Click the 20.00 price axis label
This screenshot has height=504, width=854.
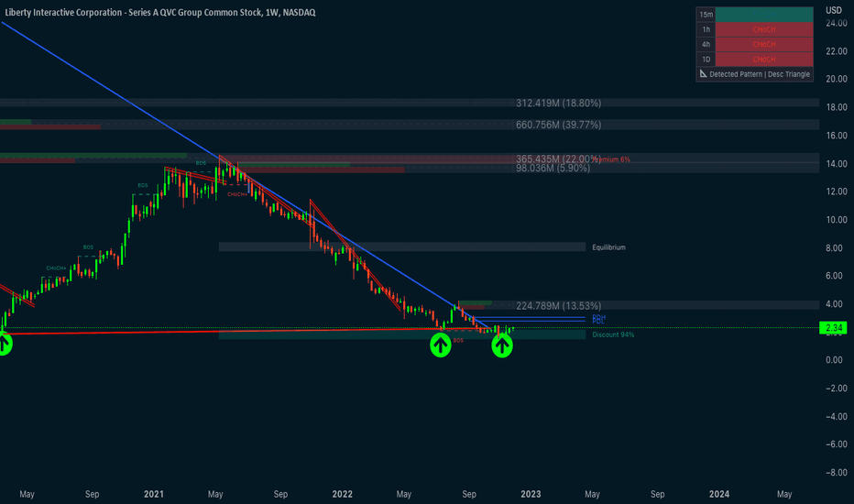pyautogui.click(x=837, y=79)
